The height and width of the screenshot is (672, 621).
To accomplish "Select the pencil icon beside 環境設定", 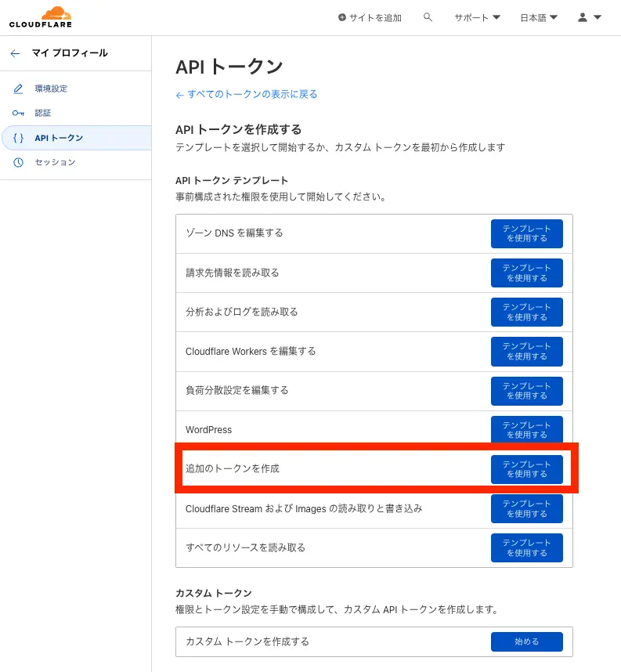I will click(x=17, y=88).
